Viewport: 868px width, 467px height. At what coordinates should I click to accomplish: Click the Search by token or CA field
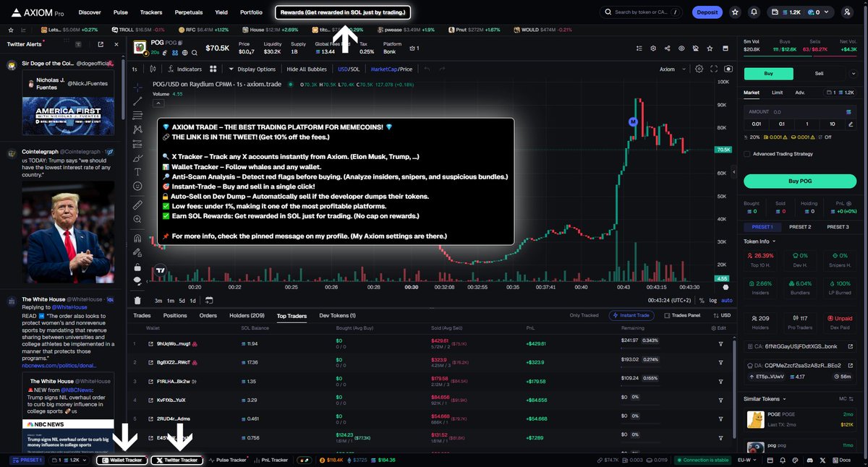point(639,12)
